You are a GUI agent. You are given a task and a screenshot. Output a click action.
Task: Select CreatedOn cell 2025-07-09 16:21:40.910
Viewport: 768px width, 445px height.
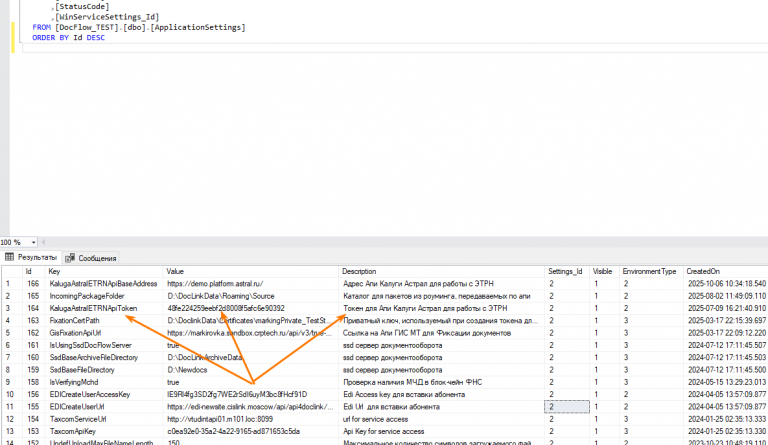tap(725, 308)
